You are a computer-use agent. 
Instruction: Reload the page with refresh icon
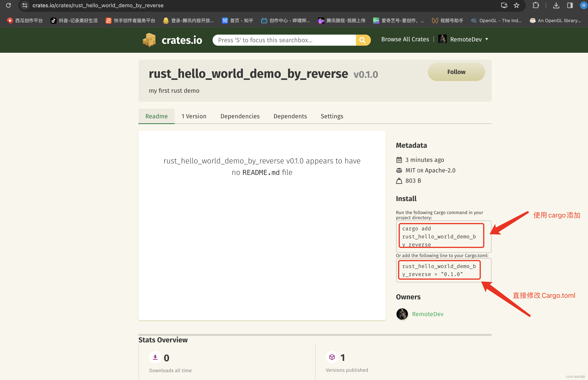8,5
